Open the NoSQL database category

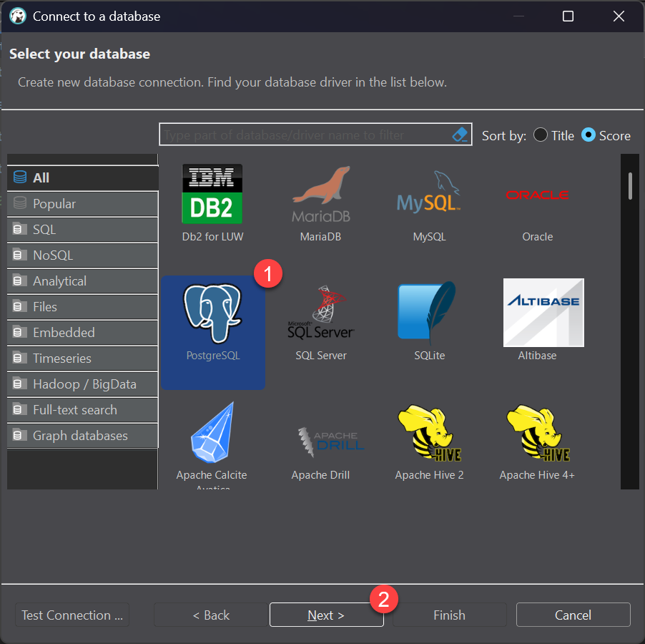click(x=82, y=255)
